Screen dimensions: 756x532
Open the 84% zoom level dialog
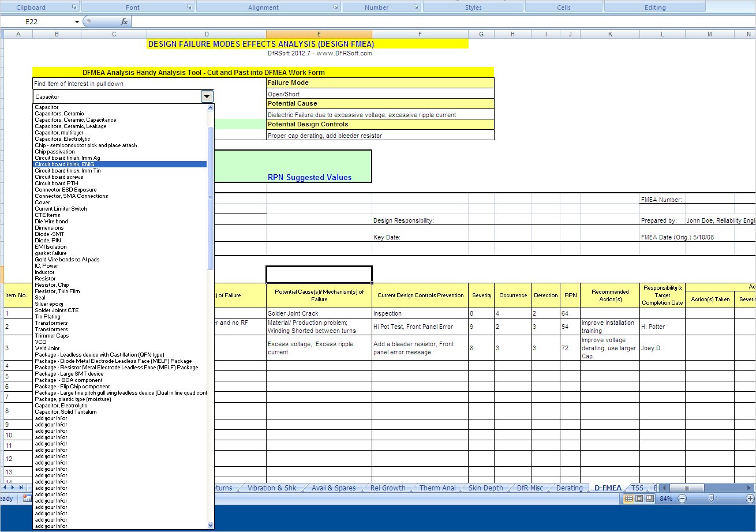pos(666,499)
